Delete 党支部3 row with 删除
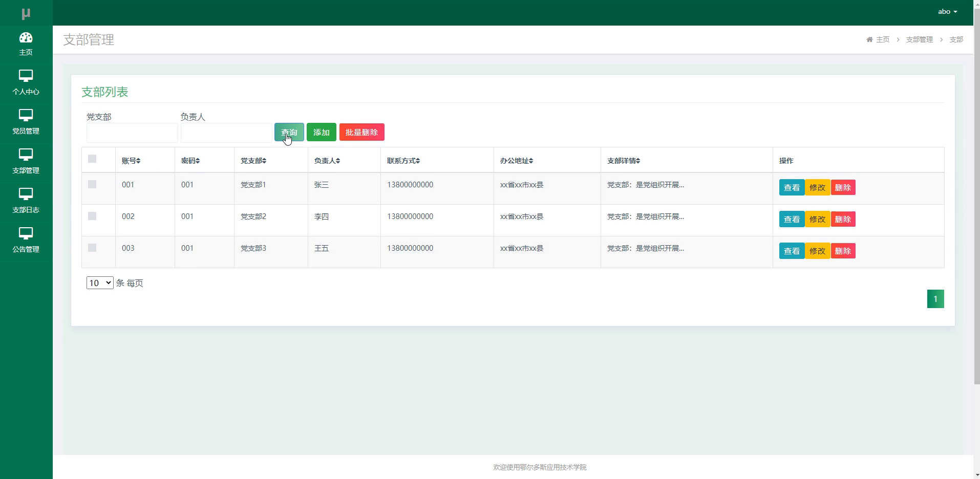Screen dimensions: 980x479 [843, 251]
